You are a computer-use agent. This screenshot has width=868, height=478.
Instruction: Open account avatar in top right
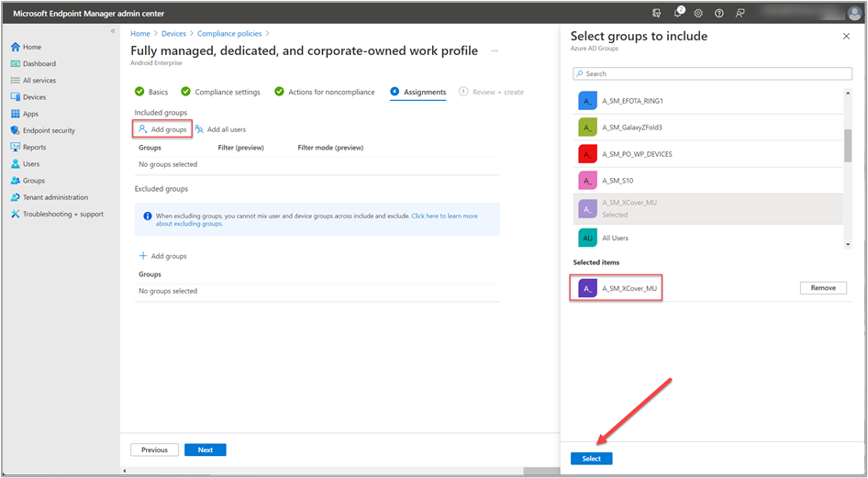(x=855, y=13)
